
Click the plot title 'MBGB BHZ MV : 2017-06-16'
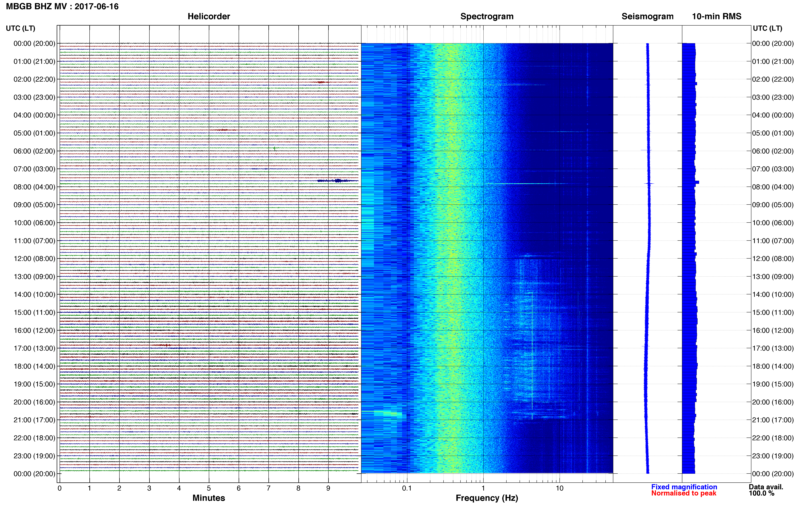click(x=62, y=6)
